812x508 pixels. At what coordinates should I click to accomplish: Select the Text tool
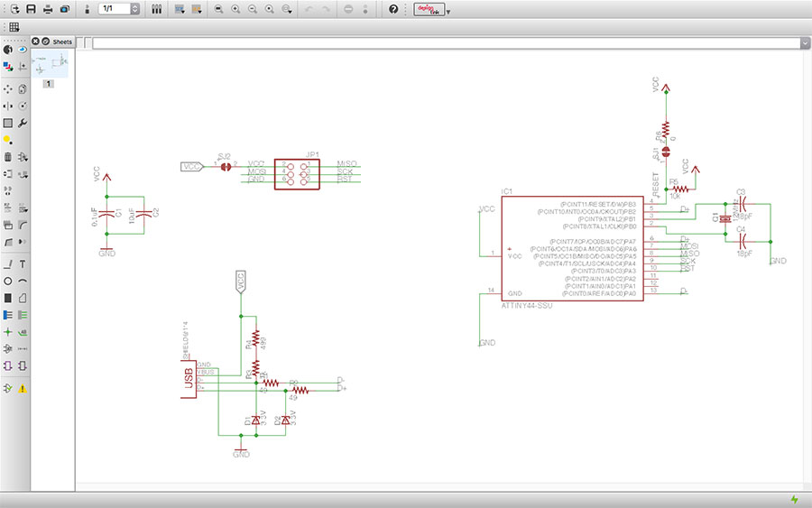pyautogui.click(x=23, y=264)
